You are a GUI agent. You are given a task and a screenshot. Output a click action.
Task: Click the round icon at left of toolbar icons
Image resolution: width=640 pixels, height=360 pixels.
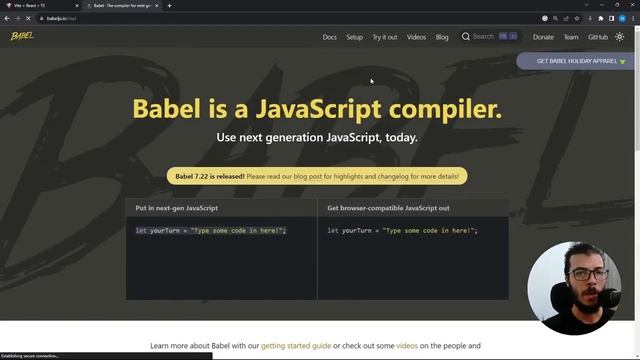545,18
